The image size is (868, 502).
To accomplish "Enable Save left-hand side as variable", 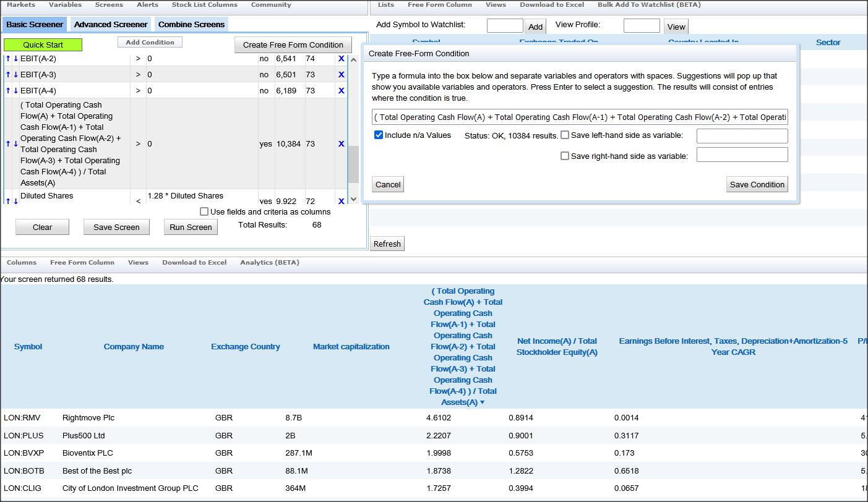I will (x=565, y=135).
